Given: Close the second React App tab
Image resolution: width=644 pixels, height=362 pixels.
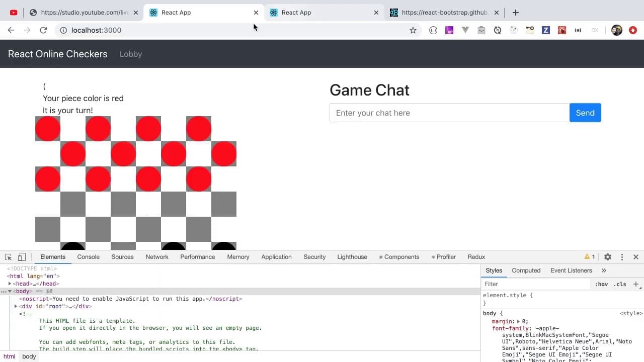Looking at the screenshot, I should coord(376,13).
